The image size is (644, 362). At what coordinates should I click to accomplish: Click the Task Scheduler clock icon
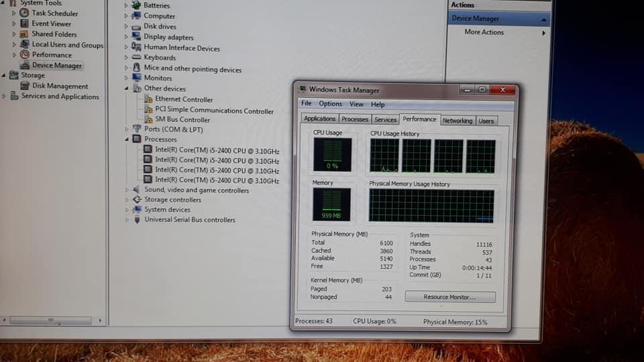point(24,13)
